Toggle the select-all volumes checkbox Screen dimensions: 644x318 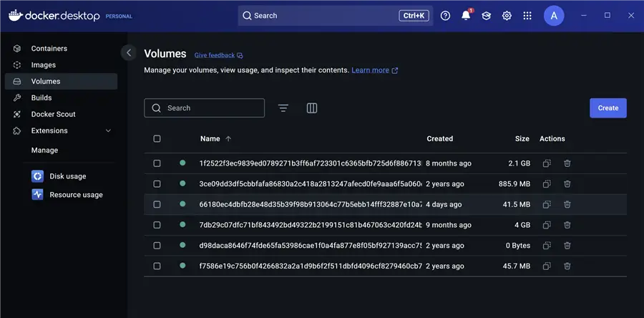[157, 139]
